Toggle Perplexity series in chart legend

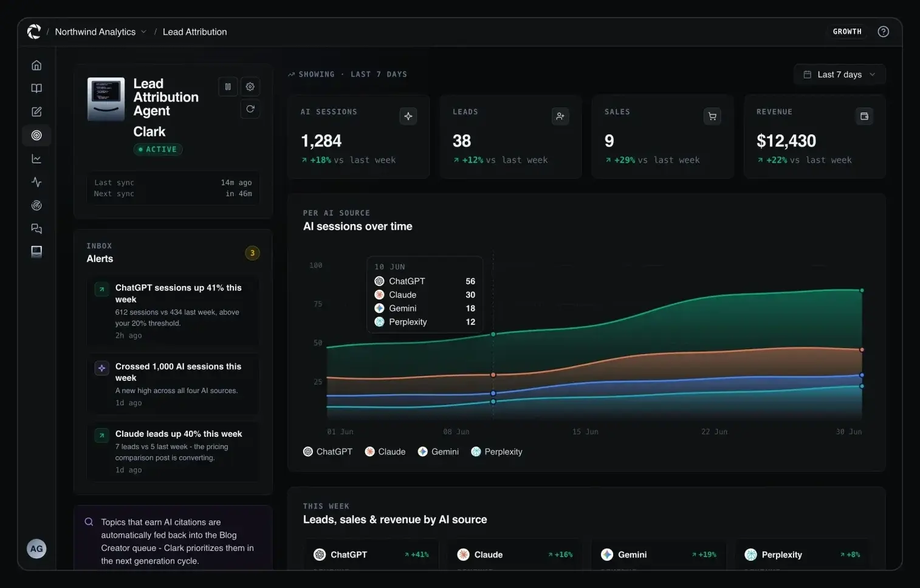pos(496,451)
